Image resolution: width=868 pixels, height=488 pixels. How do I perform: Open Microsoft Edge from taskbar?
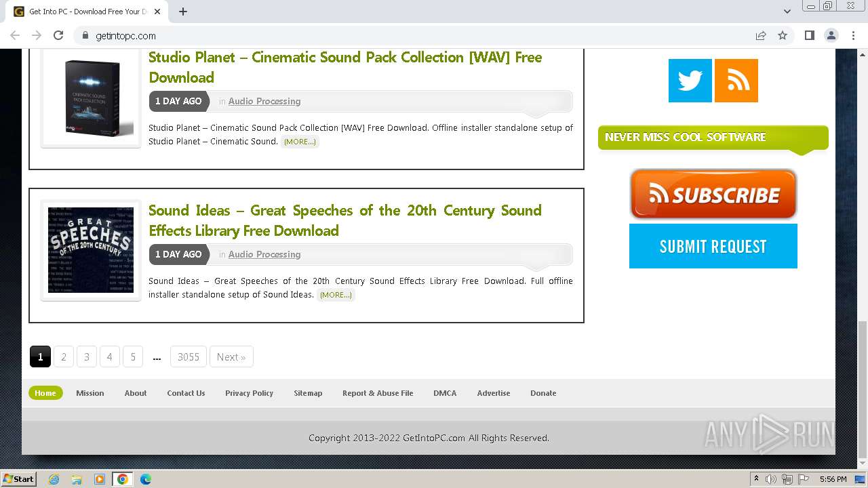pos(146,479)
